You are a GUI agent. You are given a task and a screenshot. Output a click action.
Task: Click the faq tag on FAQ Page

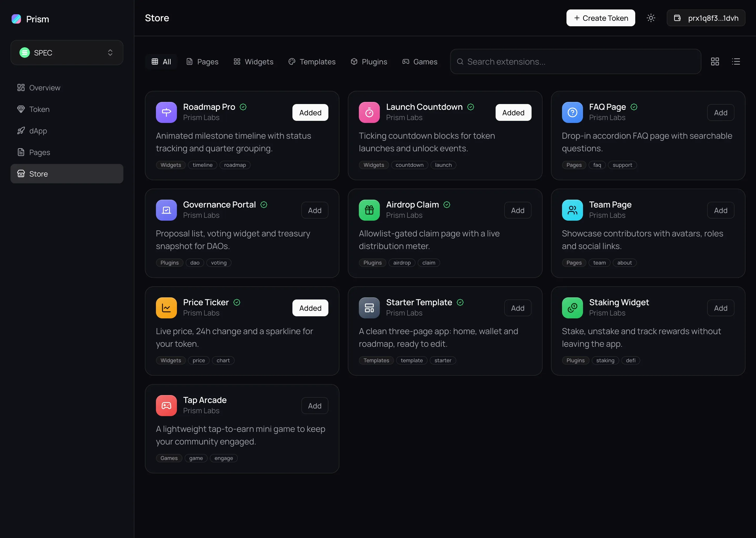click(x=597, y=165)
